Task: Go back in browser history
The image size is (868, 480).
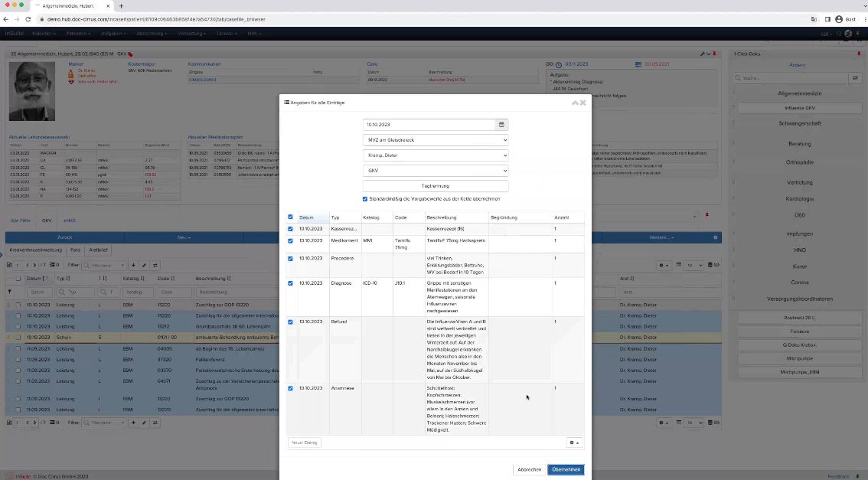Action: 5,19
